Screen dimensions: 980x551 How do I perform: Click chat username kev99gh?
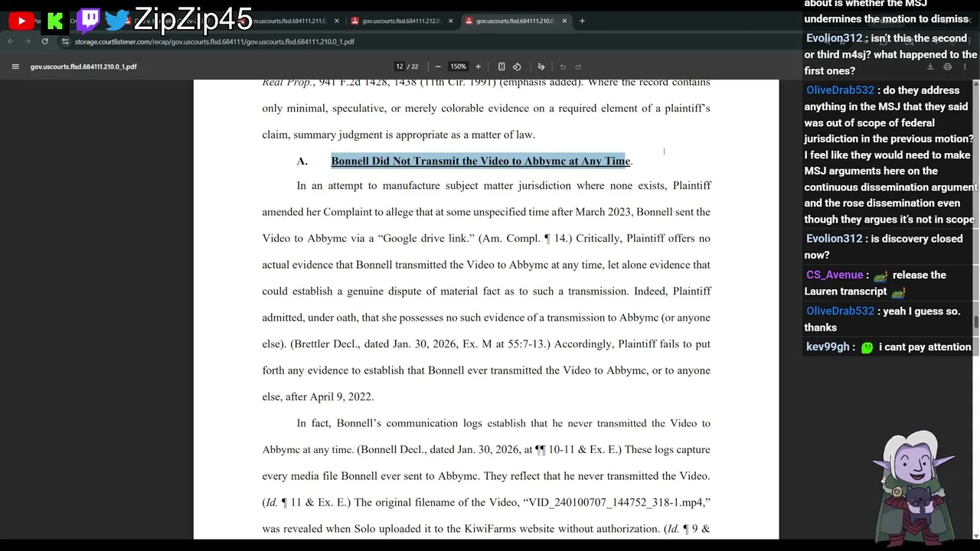click(828, 347)
